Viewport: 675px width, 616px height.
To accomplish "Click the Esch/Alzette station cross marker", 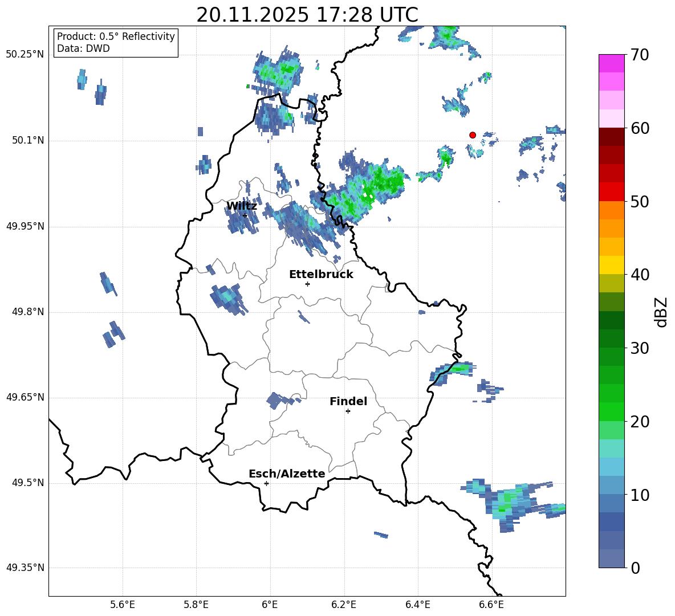I will tap(266, 483).
